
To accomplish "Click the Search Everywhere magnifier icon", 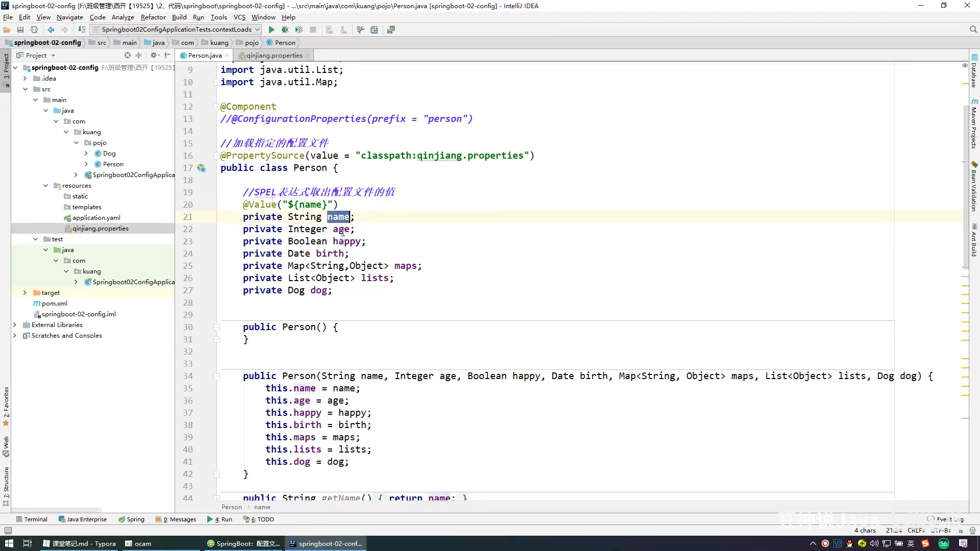I will pyautogui.click(x=973, y=30).
